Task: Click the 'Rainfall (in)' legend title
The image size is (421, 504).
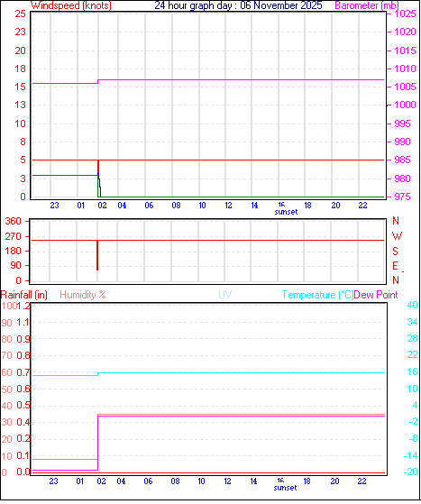Action: click(x=24, y=295)
